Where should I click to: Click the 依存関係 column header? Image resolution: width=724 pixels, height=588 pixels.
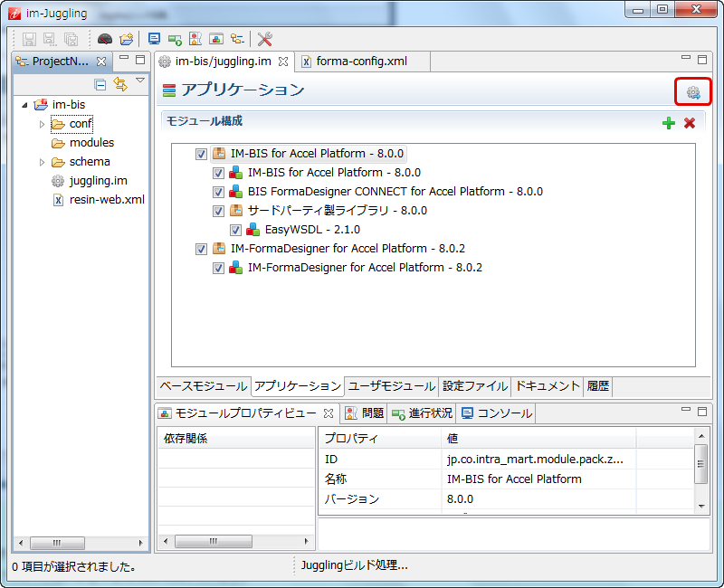point(236,438)
